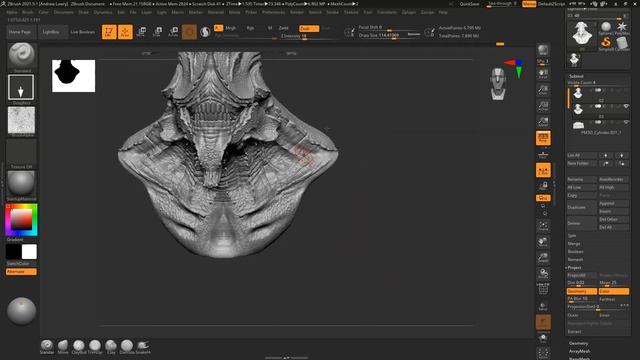Toggle the Zadd button
640x360 pixels.
[283, 28]
